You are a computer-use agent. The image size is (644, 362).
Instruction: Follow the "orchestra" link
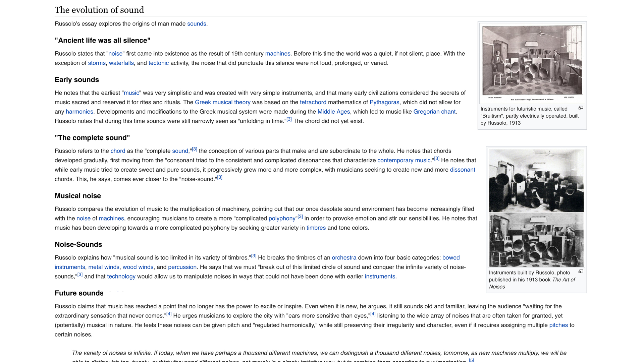(344, 258)
